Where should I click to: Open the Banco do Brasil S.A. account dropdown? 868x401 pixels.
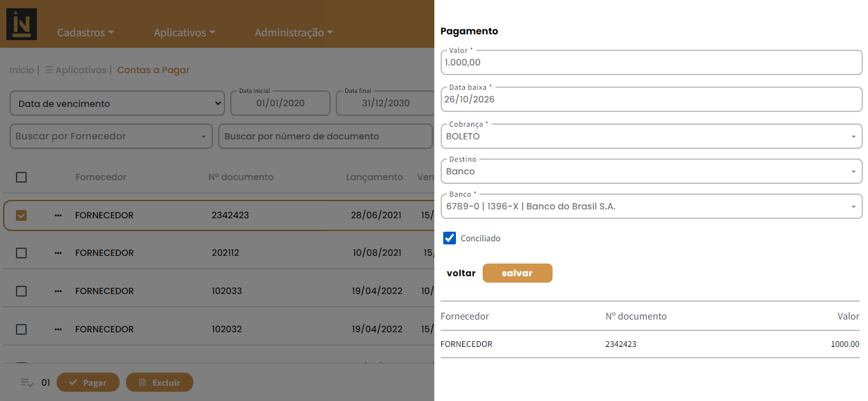tap(651, 206)
